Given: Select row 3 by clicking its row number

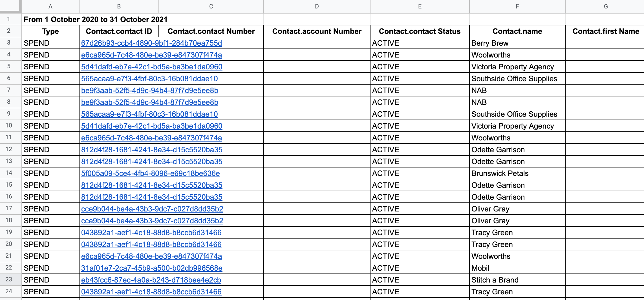Looking at the screenshot, I should tap(8, 43).
